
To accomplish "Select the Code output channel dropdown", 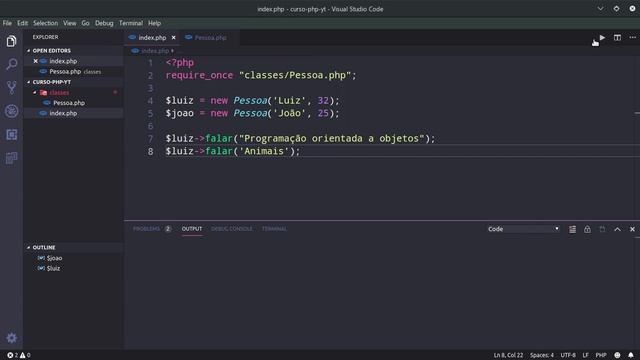I will coord(523,229).
